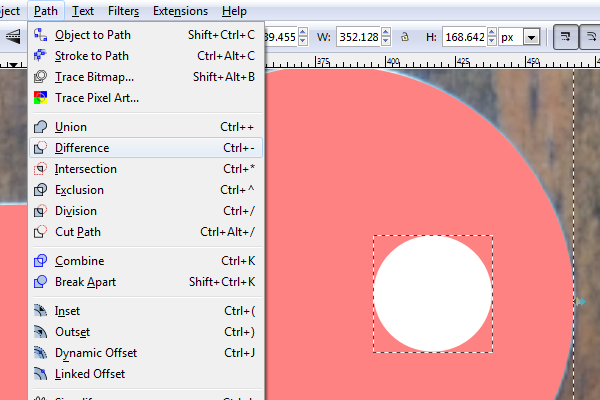600x400 pixels.
Task: Decrease height with H spinner down arrow
Action: [x=492, y=42]
